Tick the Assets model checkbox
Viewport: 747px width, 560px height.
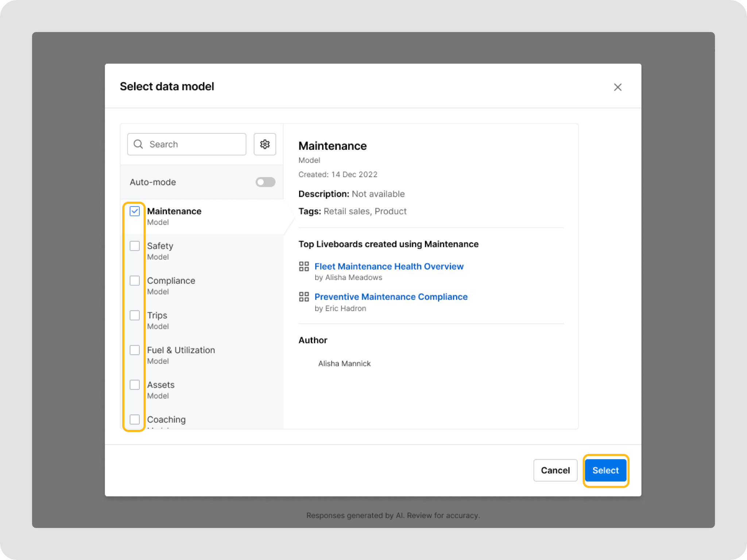pos(135,385)
